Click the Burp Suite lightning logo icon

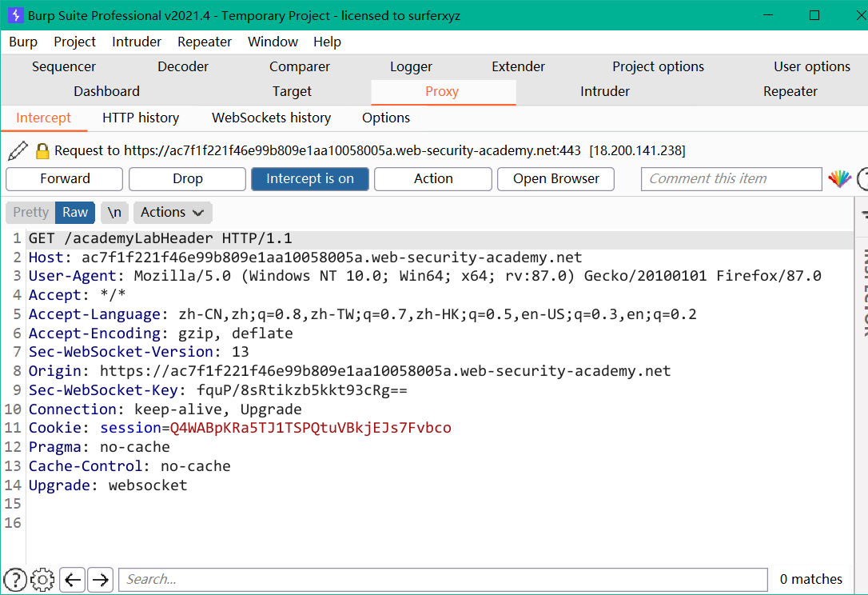15,15
